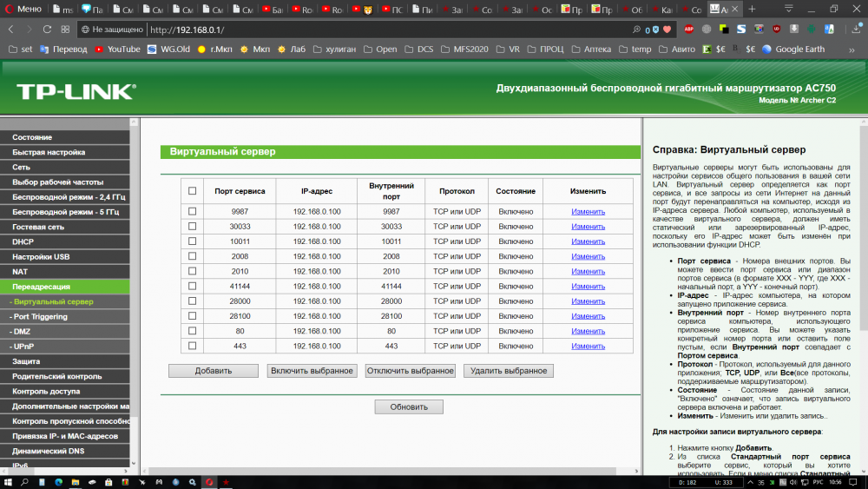Open the AdBlock extension icon

[x=688, y=29]
